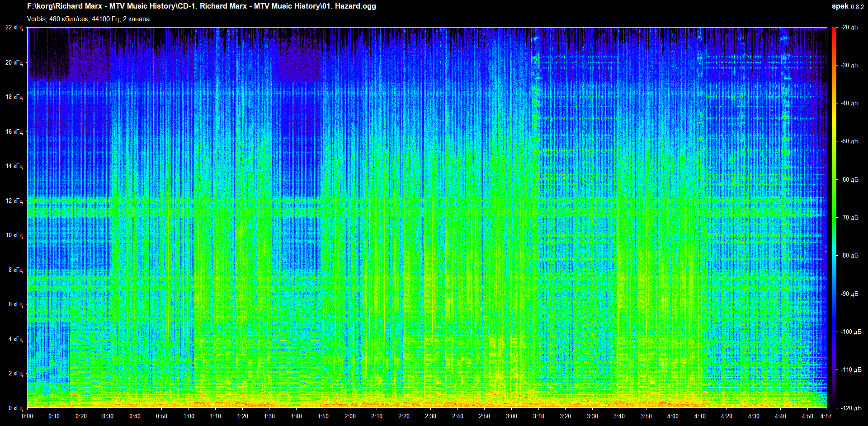Select the 22 кГц frequency axis label
Viewport: 868px width, 426px height.
14,28
